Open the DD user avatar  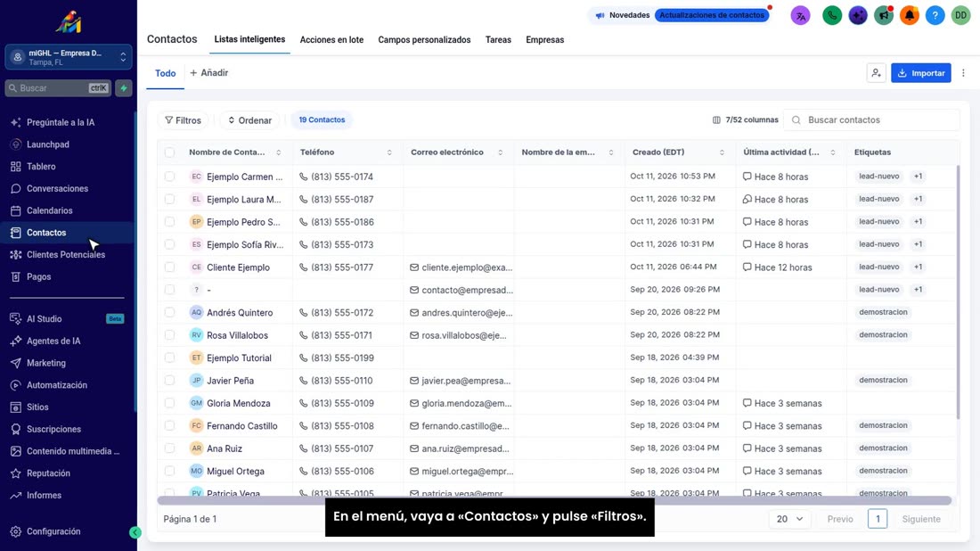tap(960, 16)
